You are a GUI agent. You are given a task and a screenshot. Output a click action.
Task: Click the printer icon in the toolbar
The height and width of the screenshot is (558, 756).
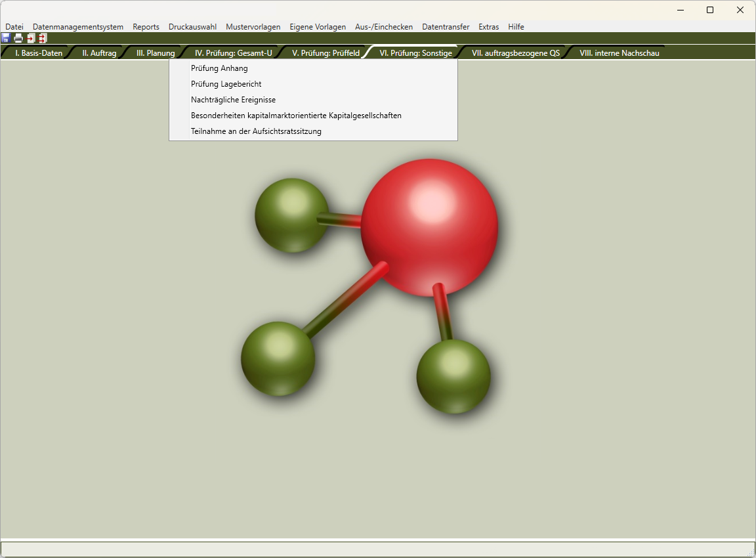18,38
